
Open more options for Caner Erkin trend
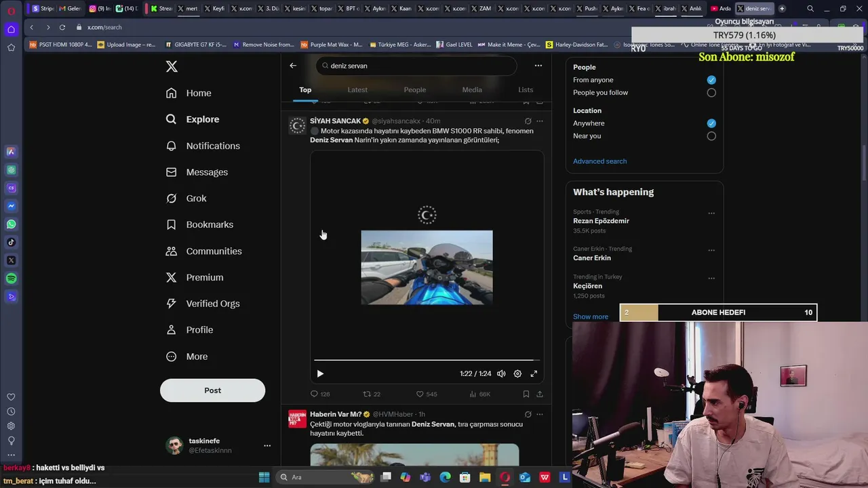[x=711, y=250]
